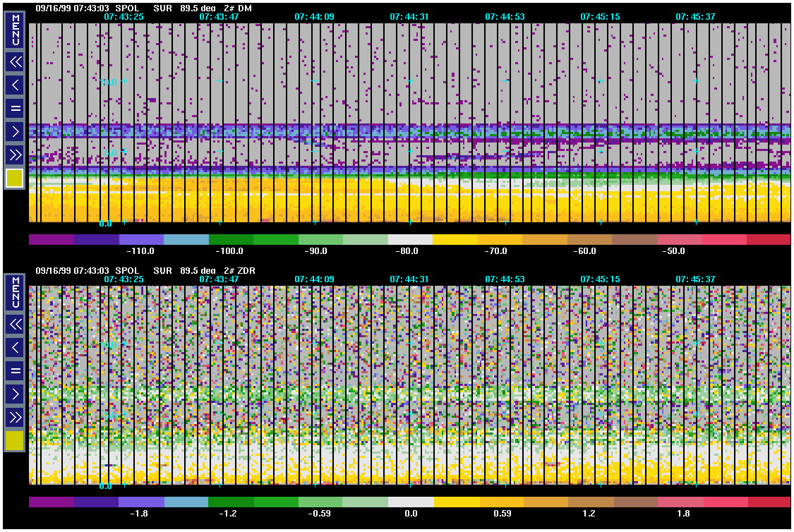Image resolution: width=794 pixels, height=532 pixels.
Task: Click the -1.8 label under ZDR color bar
Action: pyautogui.click(x=139, y=513)
